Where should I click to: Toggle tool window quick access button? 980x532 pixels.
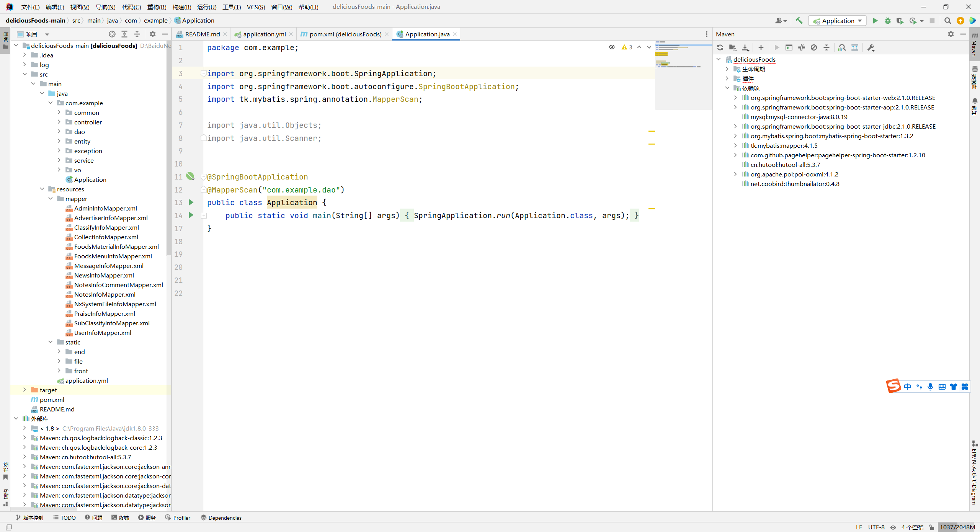coord(8,527)
